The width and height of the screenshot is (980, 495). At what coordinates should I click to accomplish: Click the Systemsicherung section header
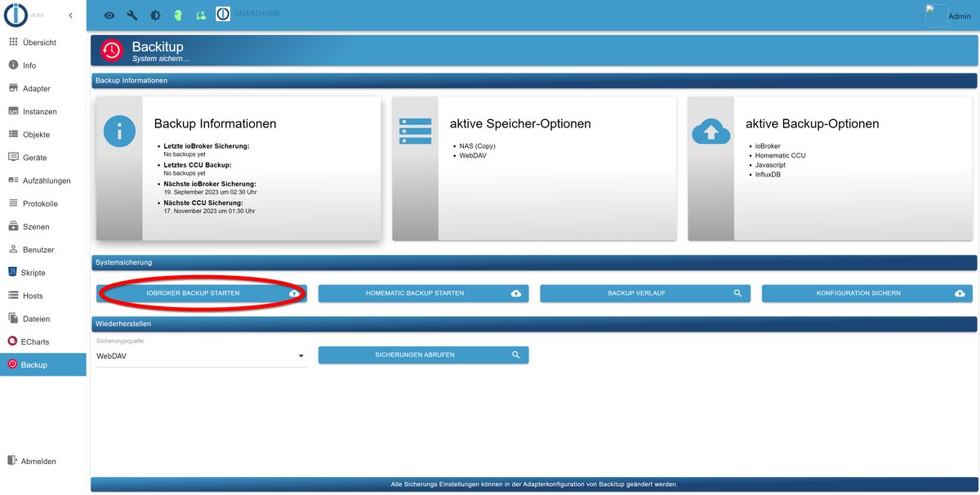[534, 262]
